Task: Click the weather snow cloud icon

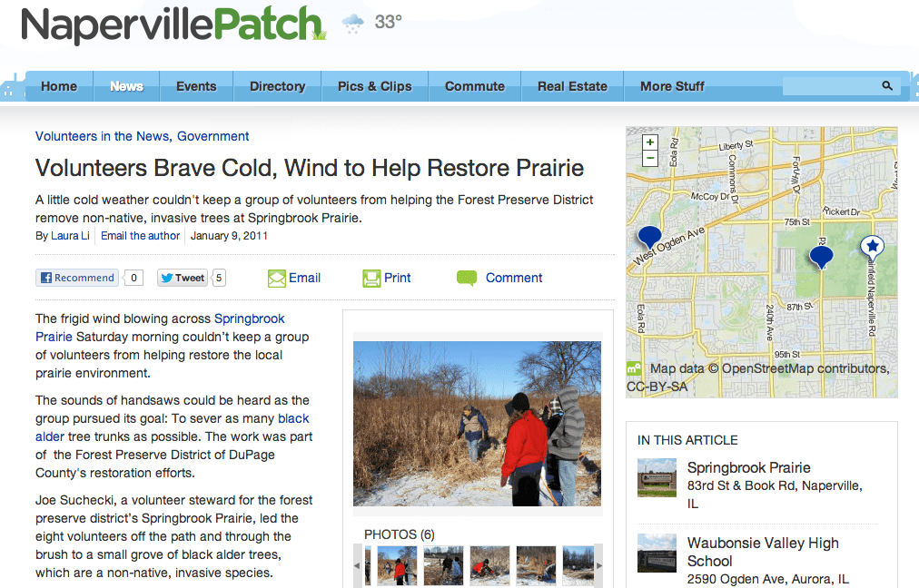Action: coord(352,24)
